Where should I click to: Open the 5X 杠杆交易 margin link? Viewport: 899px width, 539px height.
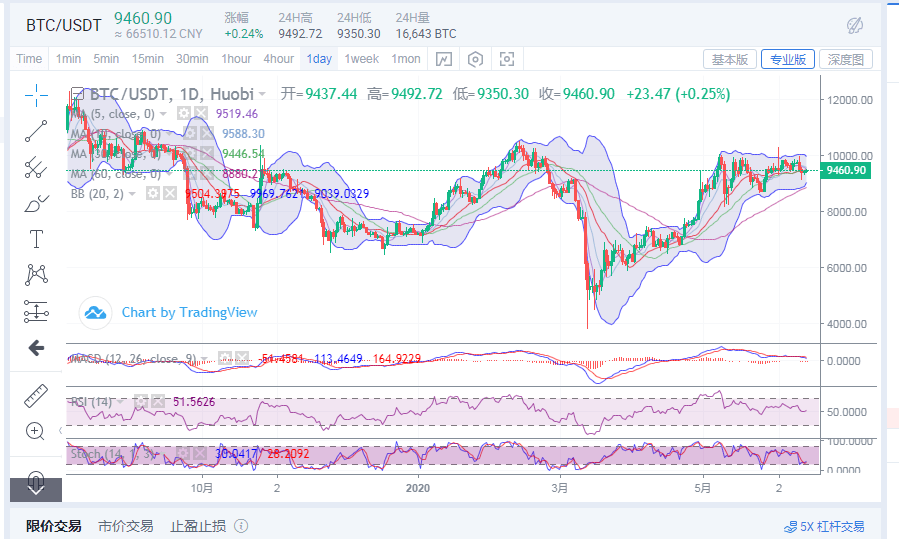tap(825, 526)
